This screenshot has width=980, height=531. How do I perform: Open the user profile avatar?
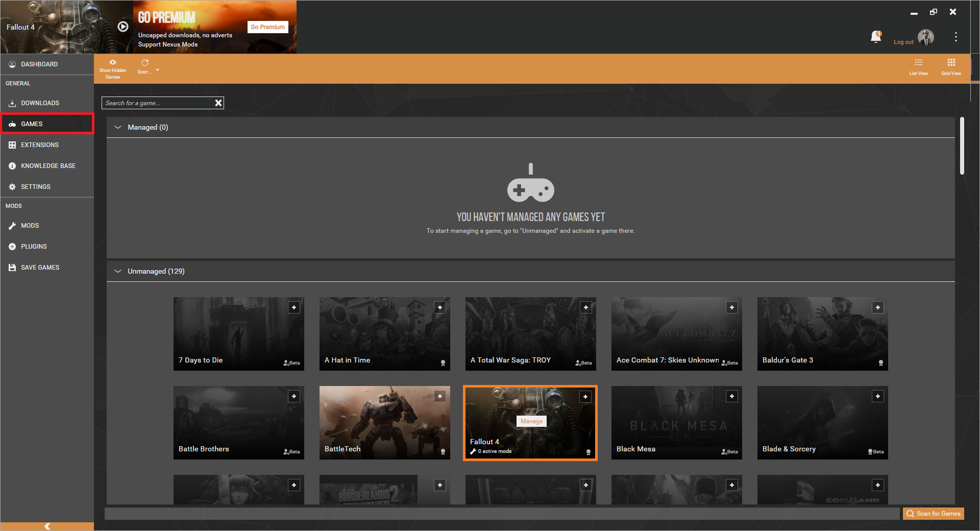pyautogui.click(x=926, y=37)
